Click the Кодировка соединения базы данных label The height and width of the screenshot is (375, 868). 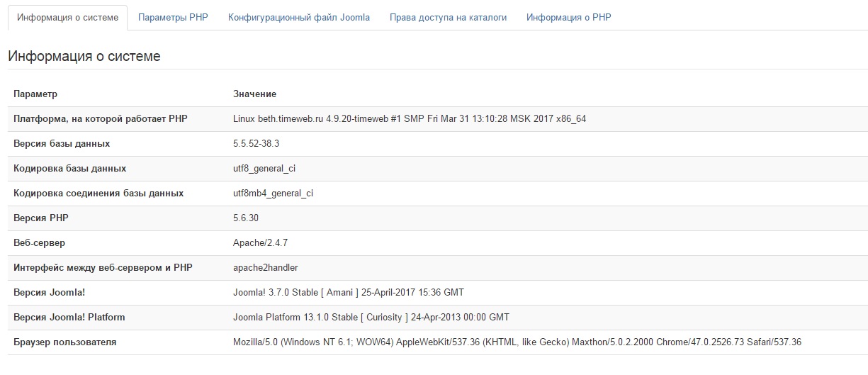coord(98,194)
